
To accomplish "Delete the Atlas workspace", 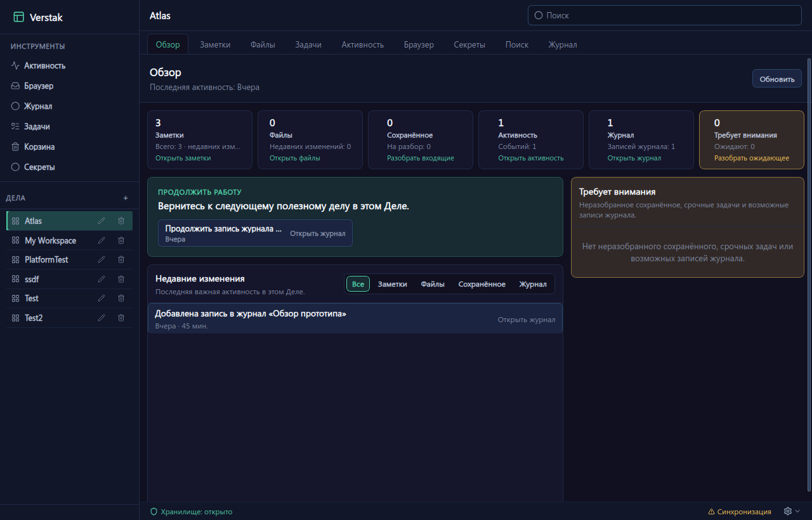I will point(121,221).
